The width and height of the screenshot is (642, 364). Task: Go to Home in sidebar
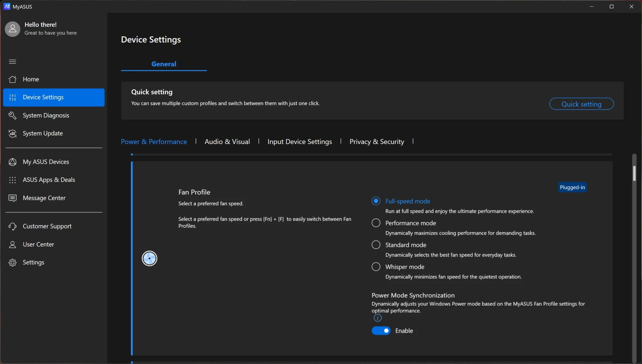[x=53, y=79]
